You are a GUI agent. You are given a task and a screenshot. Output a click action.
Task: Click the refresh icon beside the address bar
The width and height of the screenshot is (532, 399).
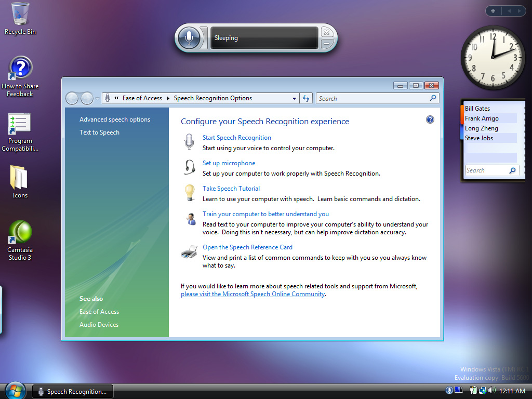(x=306, y=98)
